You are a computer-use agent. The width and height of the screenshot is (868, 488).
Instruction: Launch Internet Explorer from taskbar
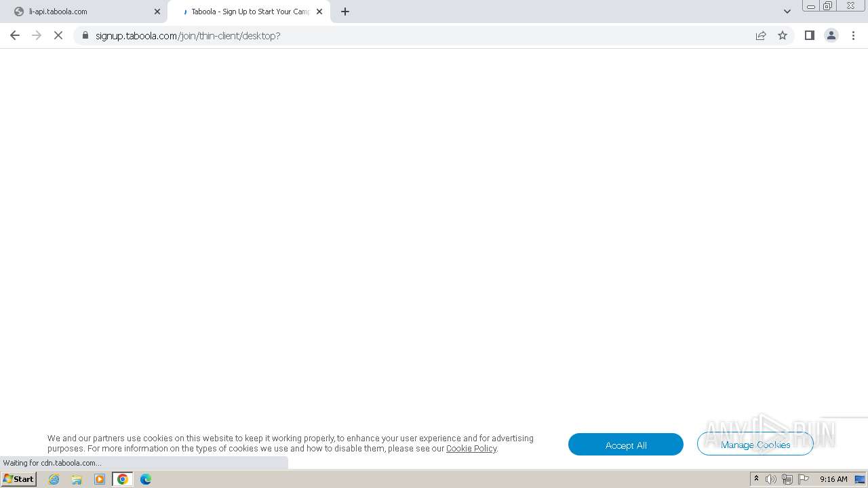(54, 479)
